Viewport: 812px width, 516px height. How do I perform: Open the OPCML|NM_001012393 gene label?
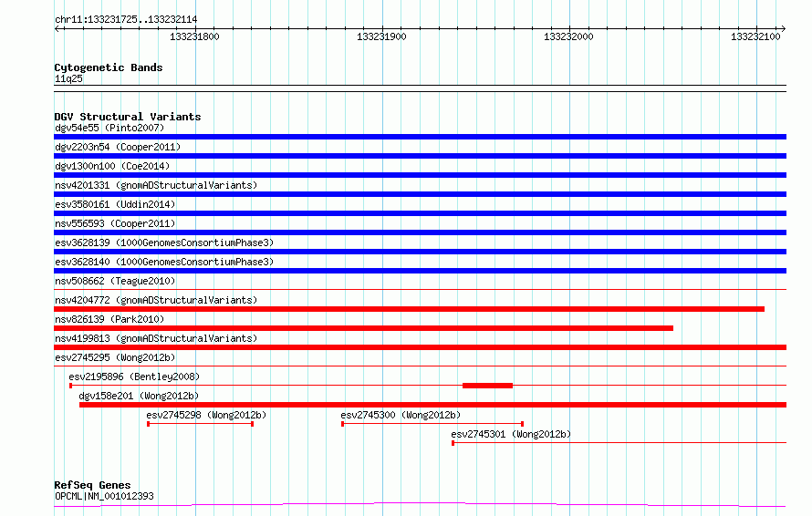[104, 496]
